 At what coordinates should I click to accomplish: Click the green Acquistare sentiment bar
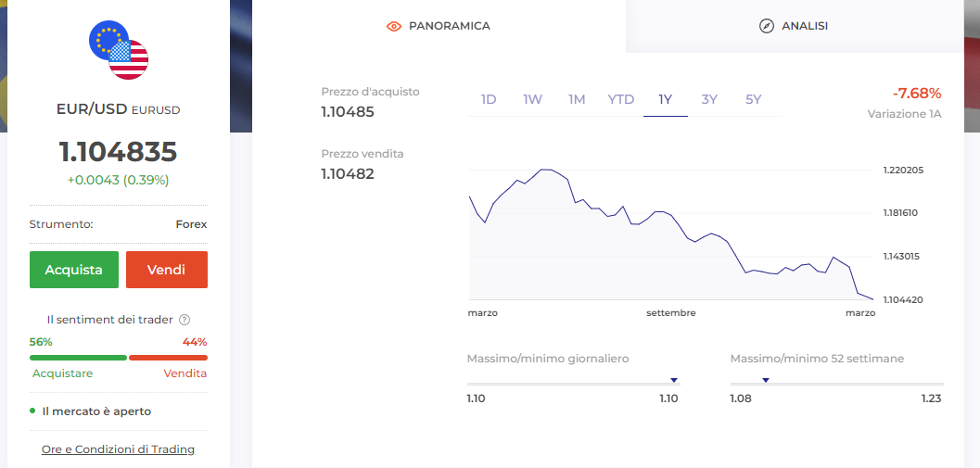pos(78,358)
